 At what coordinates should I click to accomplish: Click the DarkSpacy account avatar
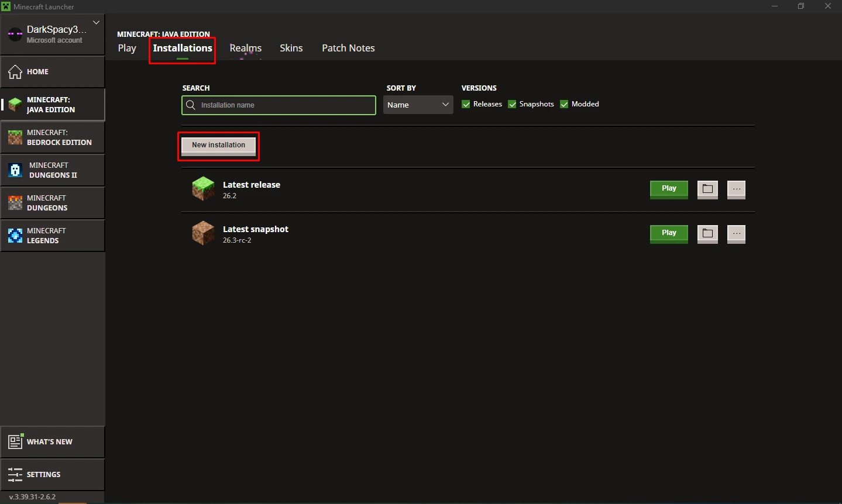point(15,34)
